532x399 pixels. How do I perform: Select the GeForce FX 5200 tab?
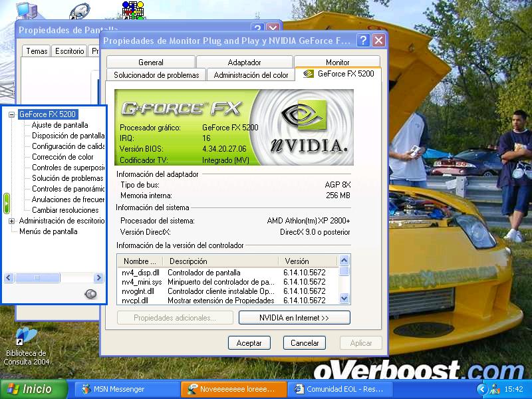point(338,74)
